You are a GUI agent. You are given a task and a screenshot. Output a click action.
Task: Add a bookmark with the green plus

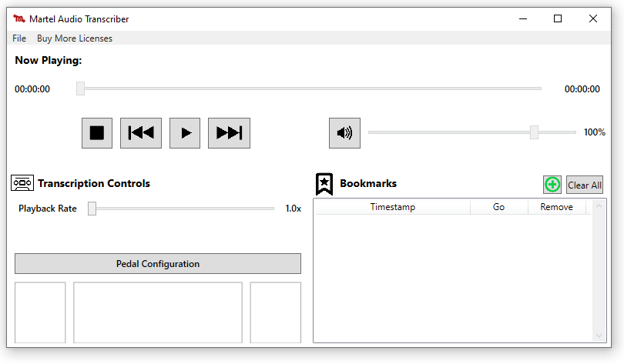[552, 185]
